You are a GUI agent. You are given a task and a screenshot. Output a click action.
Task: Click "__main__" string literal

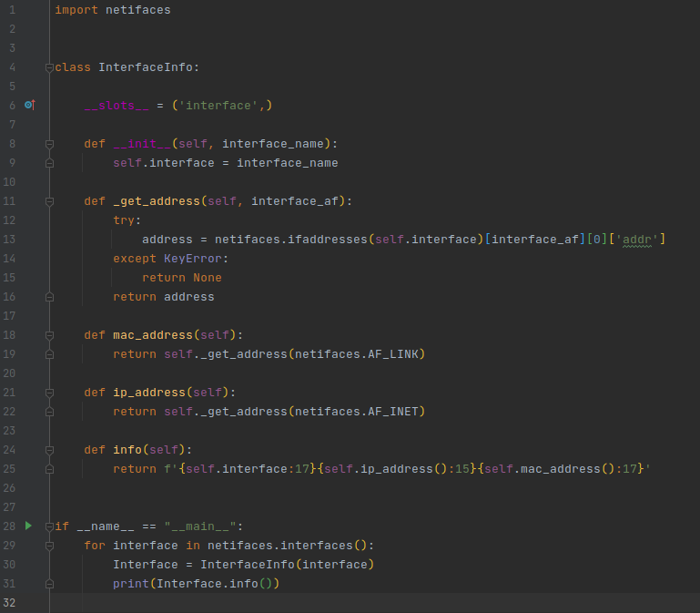pyautogui.click(x=200, y=526)
